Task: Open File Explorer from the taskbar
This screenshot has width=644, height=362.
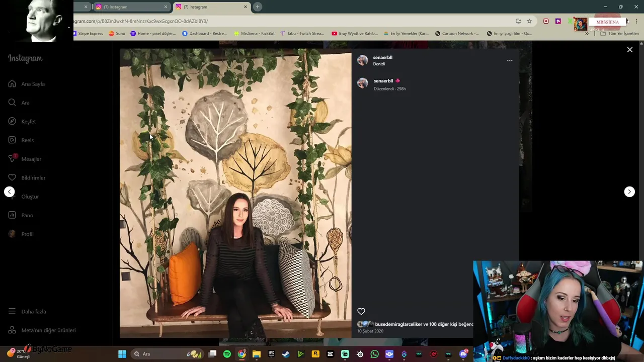Action: pyautogui.click(x=257, y=354)
